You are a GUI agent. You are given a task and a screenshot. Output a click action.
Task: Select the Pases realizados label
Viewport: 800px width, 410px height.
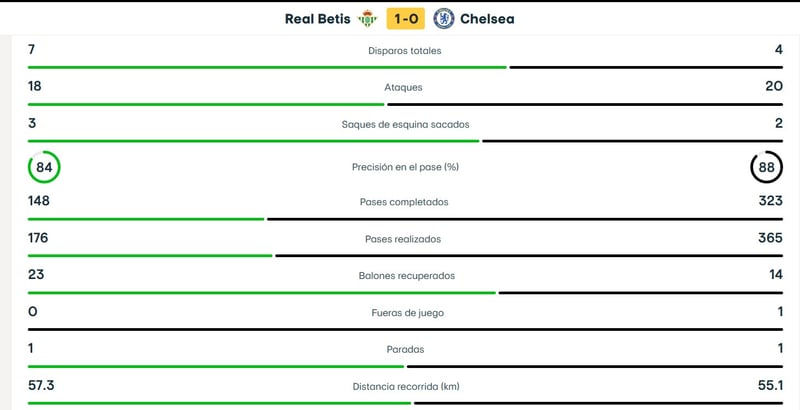tap(404, 239)
